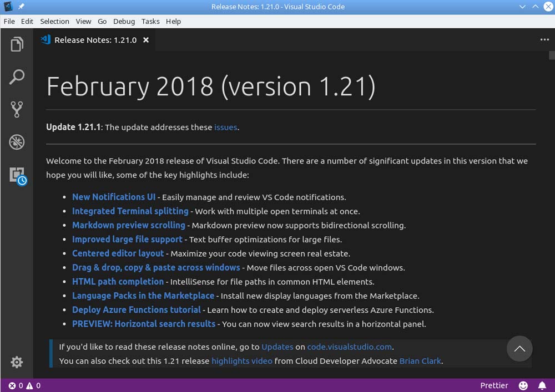This screenshot has width=555, height=392.
Task: Click errors and warnings count in status bar
Action: (x=24, y=385)
